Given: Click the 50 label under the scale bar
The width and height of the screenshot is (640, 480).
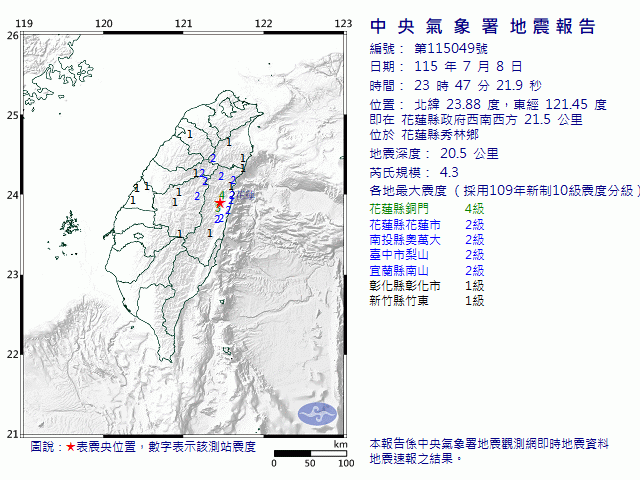Looking at the screenshot, I should [310, 463].
